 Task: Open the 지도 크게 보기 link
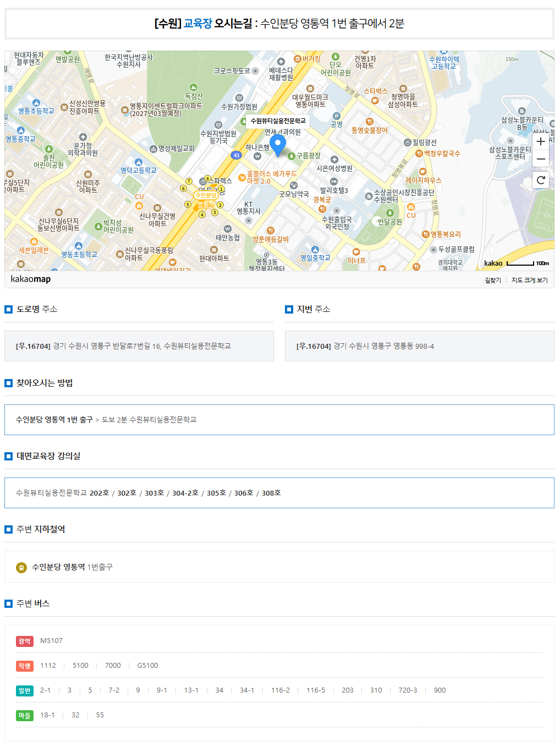tap(529, 281)
